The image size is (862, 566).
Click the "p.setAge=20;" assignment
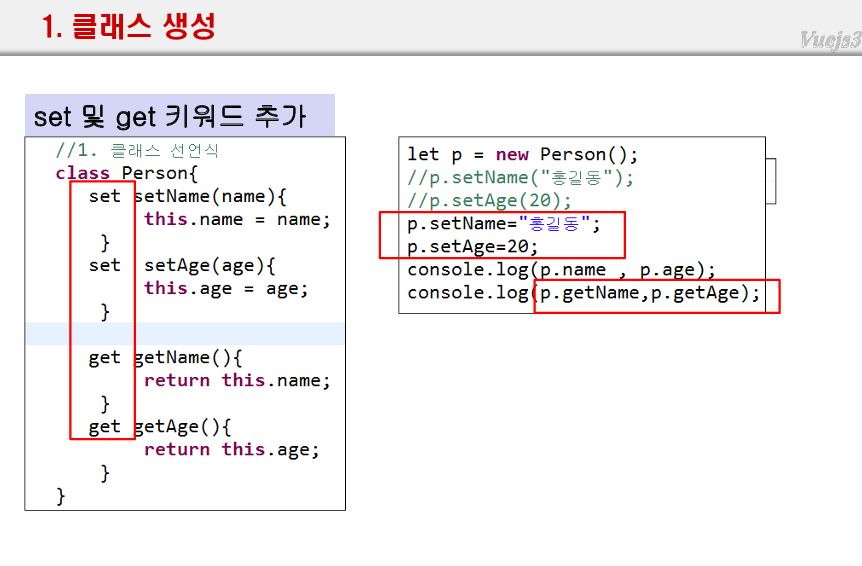click(x=472, y=247)
